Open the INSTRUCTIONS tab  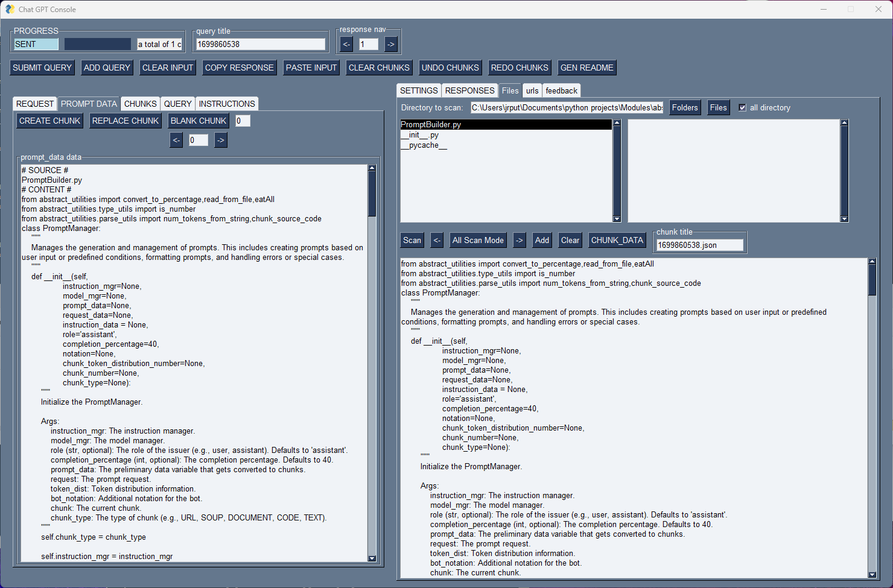tap(227, 104)
